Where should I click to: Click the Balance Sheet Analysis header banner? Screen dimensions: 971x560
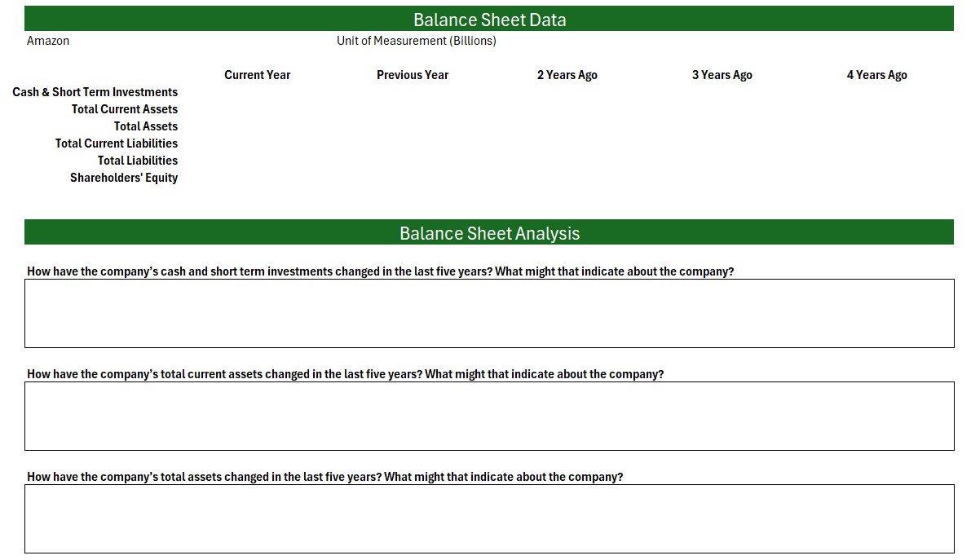489,232
